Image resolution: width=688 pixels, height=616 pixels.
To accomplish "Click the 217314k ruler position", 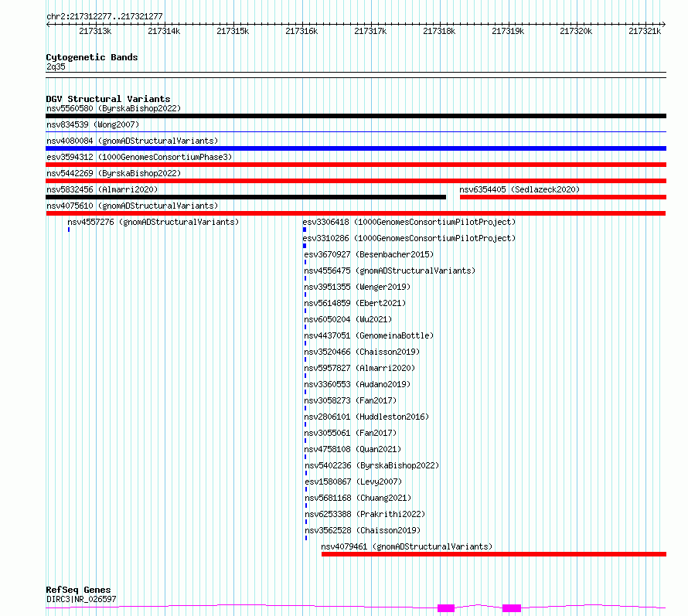I will (x=164, y=31).
